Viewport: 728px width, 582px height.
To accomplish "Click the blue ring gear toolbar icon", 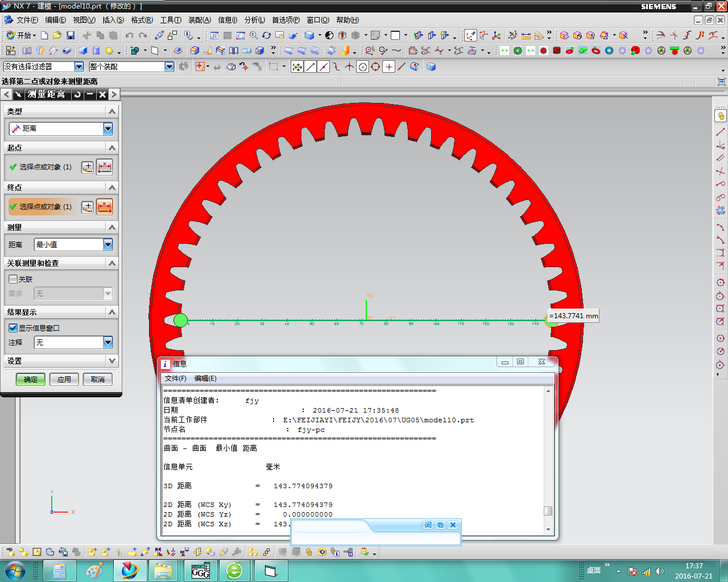I will (609, 51).
